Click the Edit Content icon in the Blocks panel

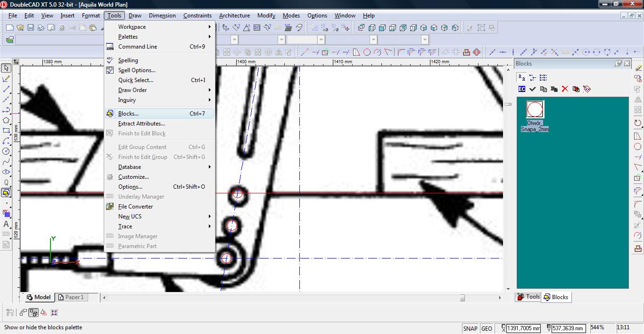(x=522, y=89)
